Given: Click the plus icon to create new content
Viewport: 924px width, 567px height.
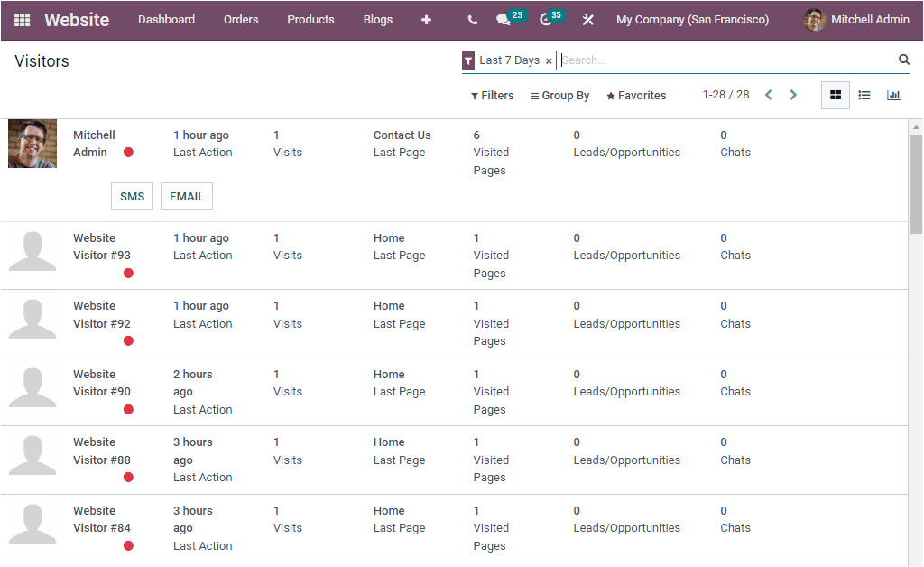Looking at the screenshot, I should [x=426, y=19].
